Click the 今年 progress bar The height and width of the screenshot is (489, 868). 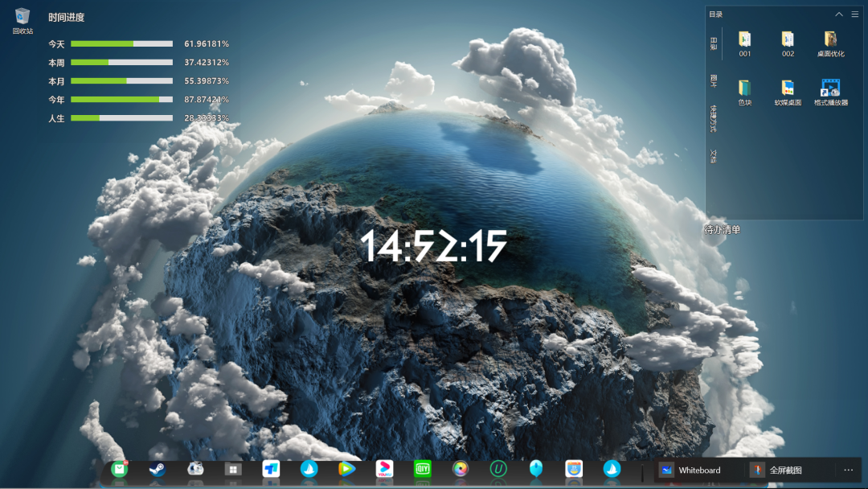pyautogui.click(x=122, y=100)
